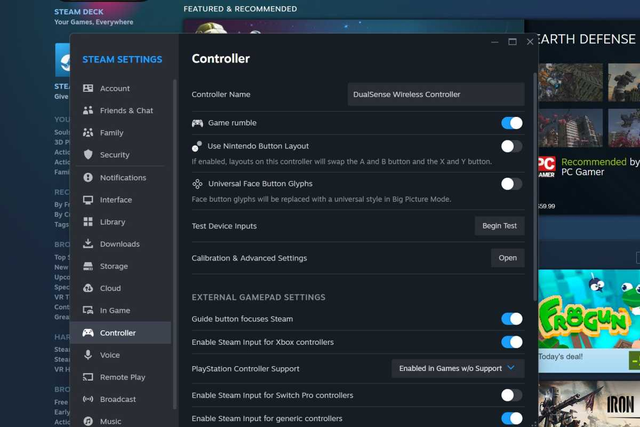Click the Recommended by PC Gamer text
The width and height of the screenshot is (640, 427).
[x=600, y=167]
